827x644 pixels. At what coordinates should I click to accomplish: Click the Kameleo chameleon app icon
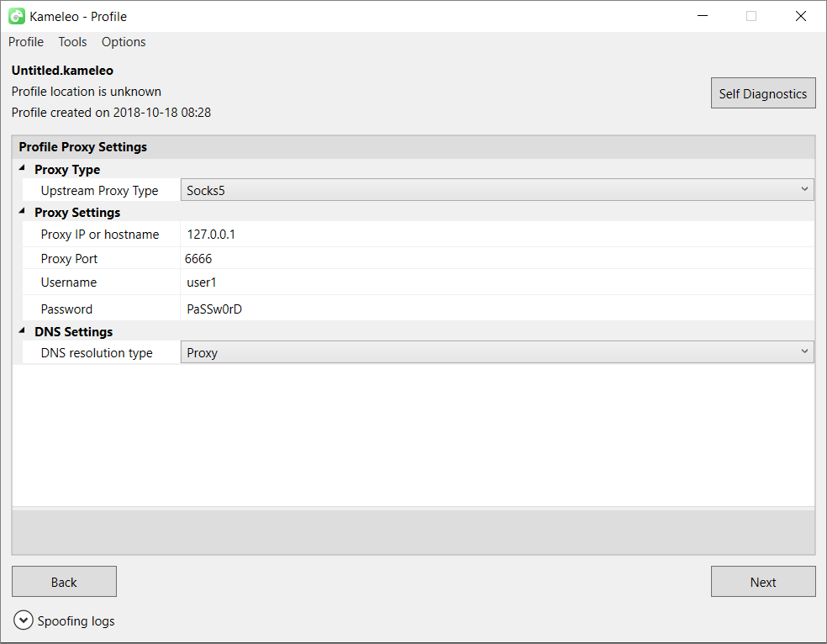click(x=17, y=16)
